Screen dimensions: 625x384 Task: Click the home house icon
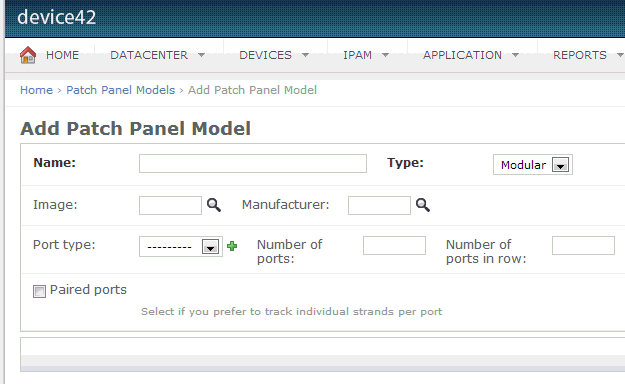[x=28, y=55]
